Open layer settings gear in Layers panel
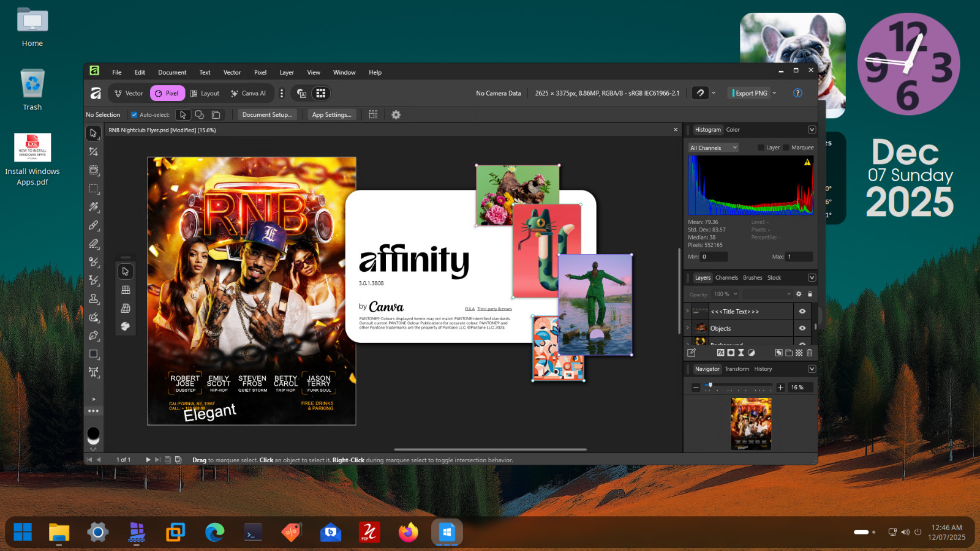Image resolution: width=980 pixels, height=551 pixels. click(x=799, y=294)
